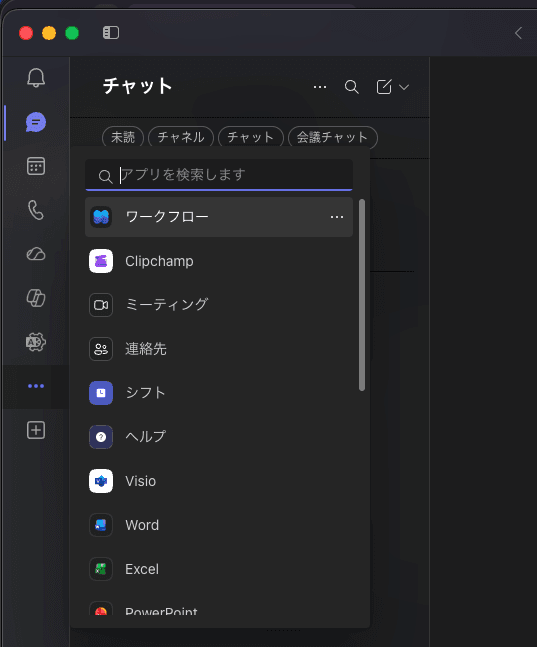Click the Apps plus icon in sidebar
The width and height of the screenshot is (537, 647).
click(36, 430)
